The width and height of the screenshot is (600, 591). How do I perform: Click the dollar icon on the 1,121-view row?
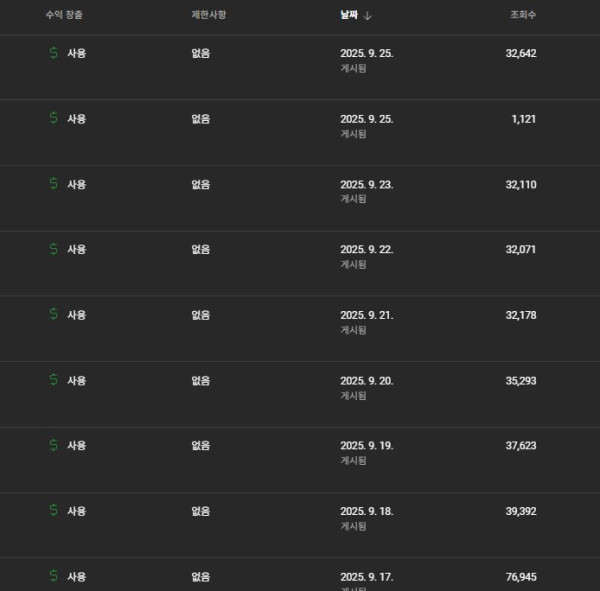point(53,118)
